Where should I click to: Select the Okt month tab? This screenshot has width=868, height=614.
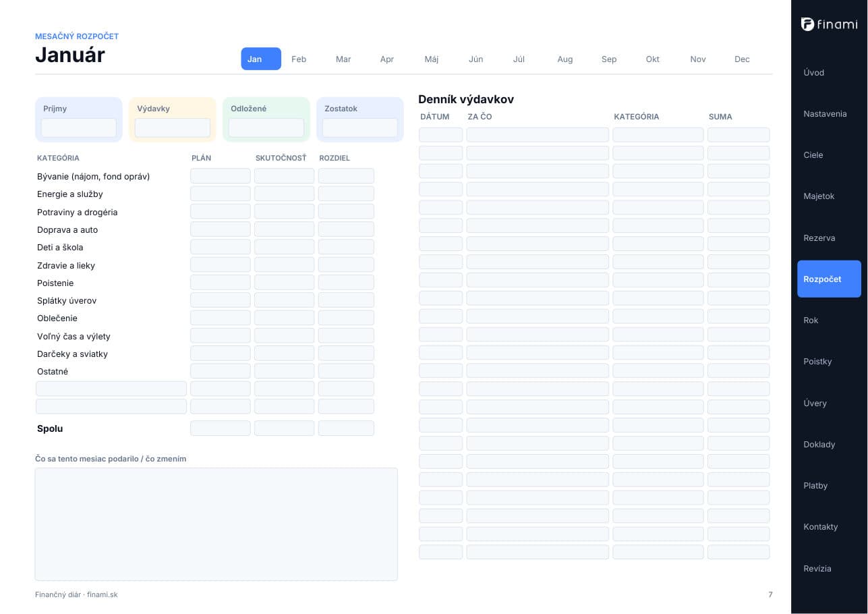[653, 59]
